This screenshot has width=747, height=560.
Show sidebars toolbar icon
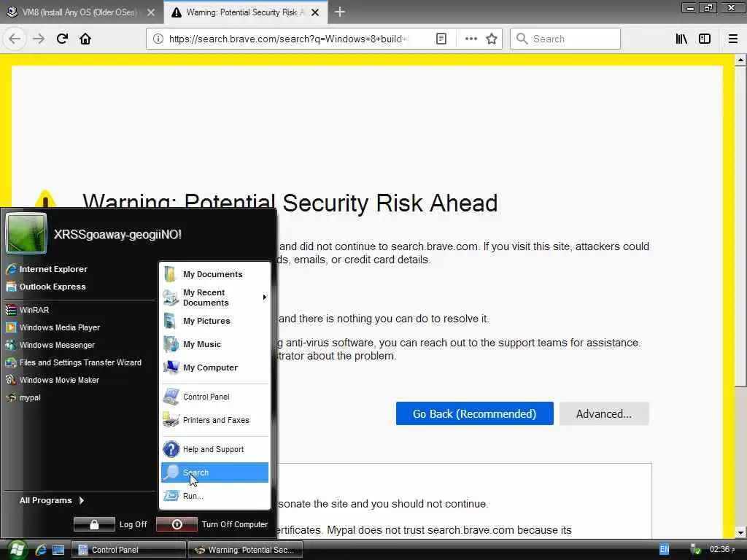(705, 39)
